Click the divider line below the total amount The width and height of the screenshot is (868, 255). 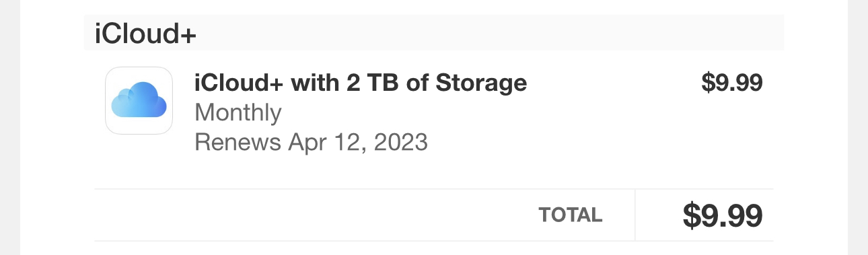[x=433, y=240]
